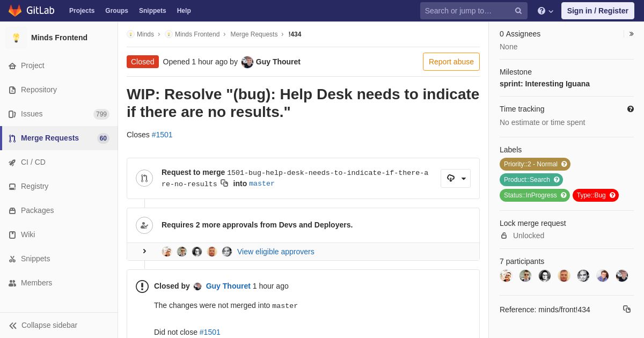Collapse the right sidebar with double chevron
This screenshot has width=644, height=338.
point(631,34)
